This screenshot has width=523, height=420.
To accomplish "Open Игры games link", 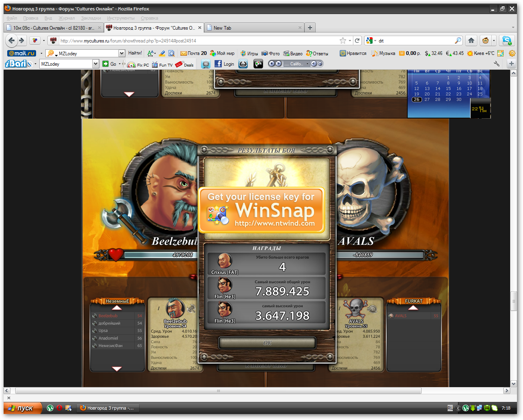I will coord(249,53).
